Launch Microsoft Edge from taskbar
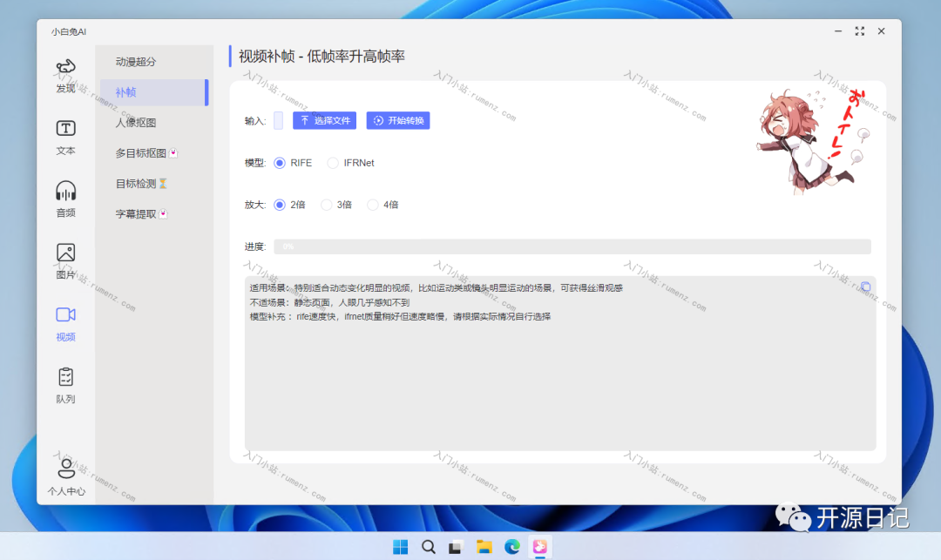The width and height of the screenshot is (941, 560). (512, 547)
